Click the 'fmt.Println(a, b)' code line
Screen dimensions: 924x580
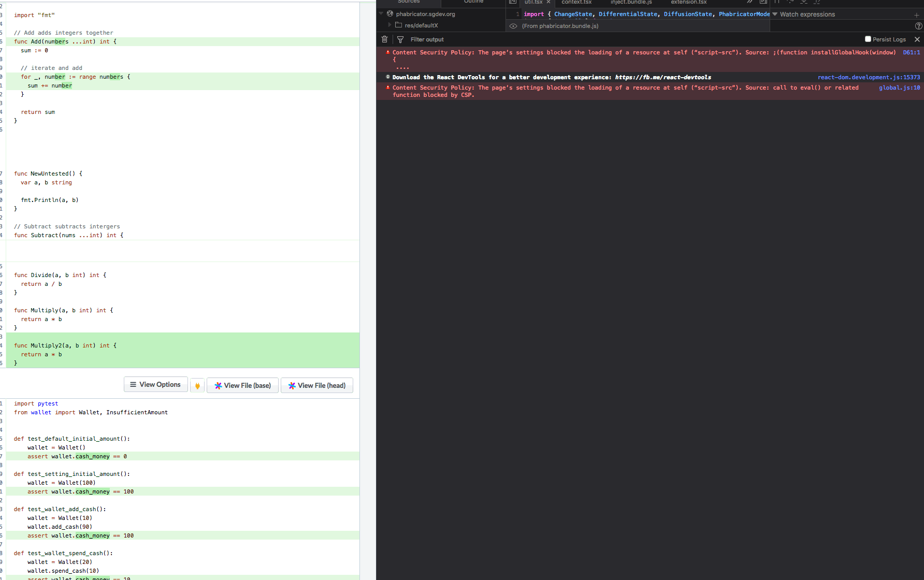point(50,200)
